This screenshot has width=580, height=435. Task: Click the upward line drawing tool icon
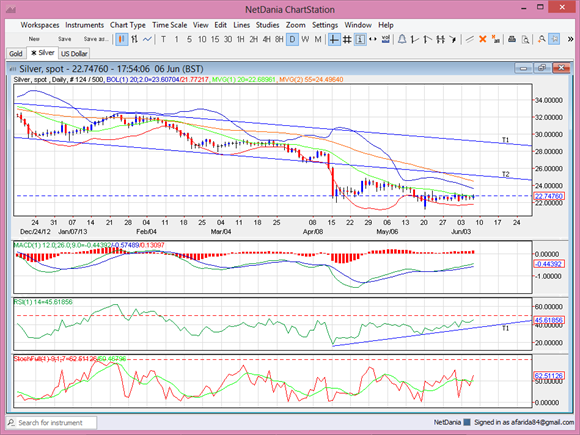click(428, 39)
